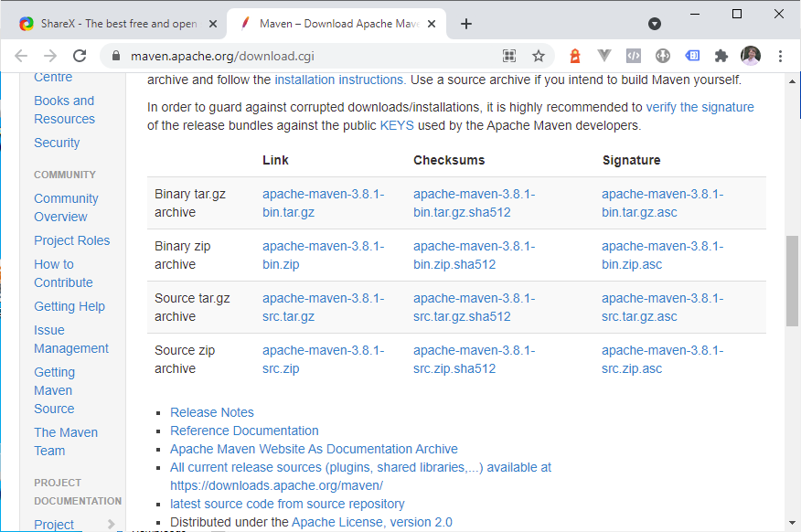Click the browser back arrow

(x=22, y=56)
